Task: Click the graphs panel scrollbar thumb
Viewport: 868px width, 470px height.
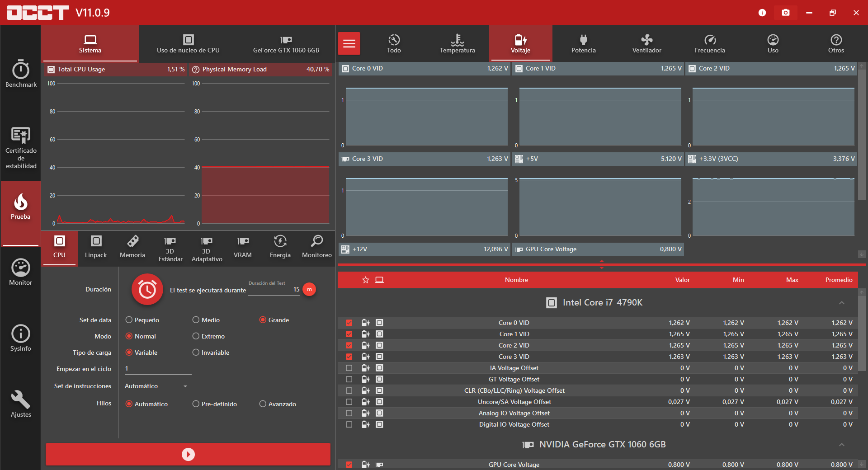Action: coord(862,134)
